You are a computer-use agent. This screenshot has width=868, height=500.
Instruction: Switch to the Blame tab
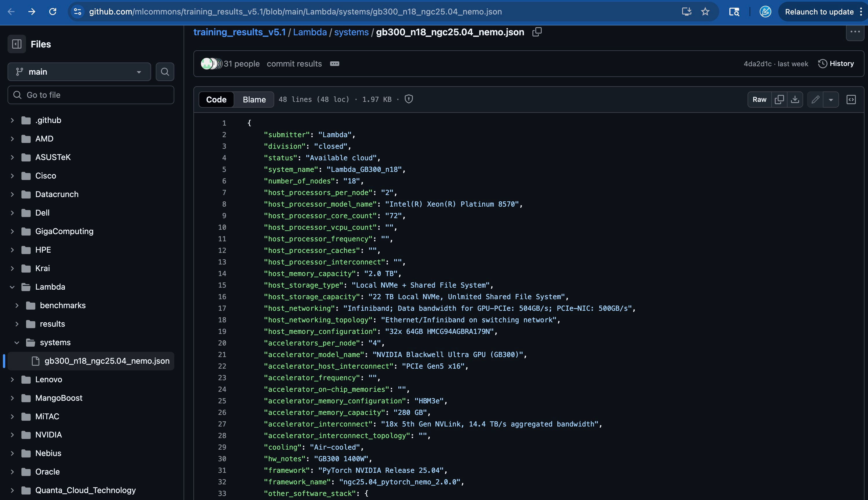(254, 100)
